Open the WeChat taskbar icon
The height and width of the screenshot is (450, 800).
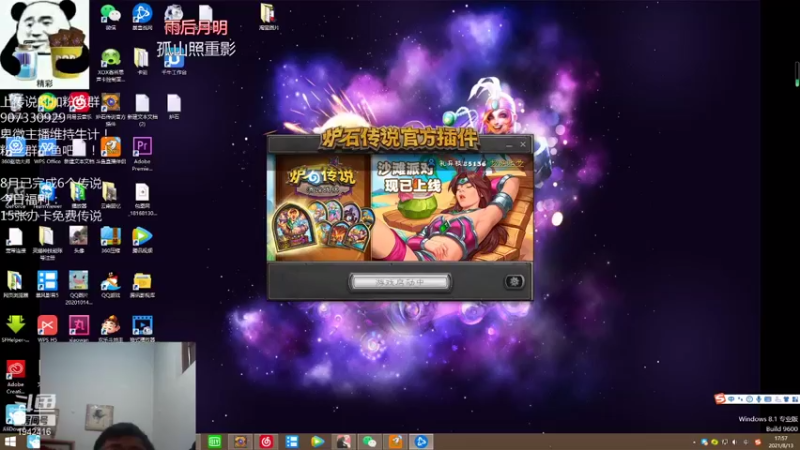[x=369, y=442]
